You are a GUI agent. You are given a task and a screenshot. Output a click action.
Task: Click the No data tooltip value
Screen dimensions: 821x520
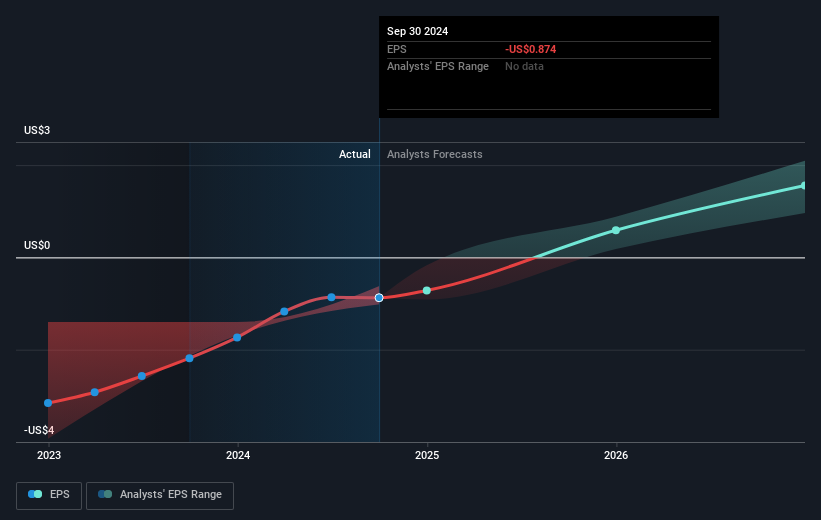click(x=524, y=66)
